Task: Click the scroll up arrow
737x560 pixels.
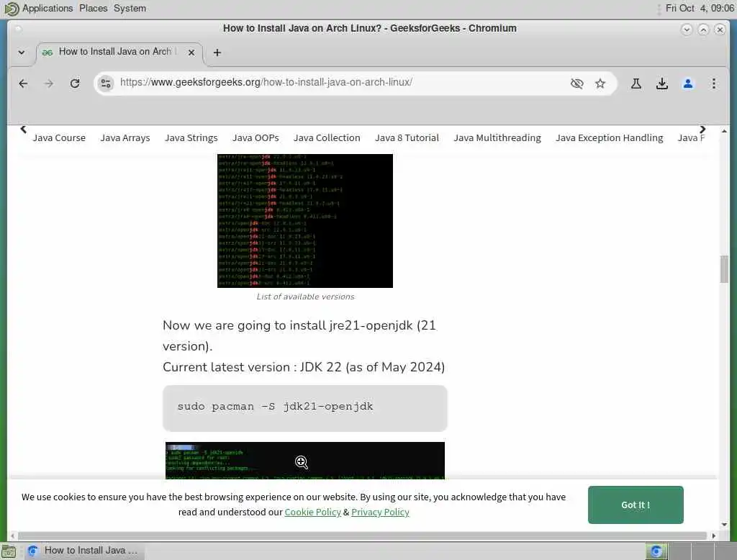Action: point(724,131)
